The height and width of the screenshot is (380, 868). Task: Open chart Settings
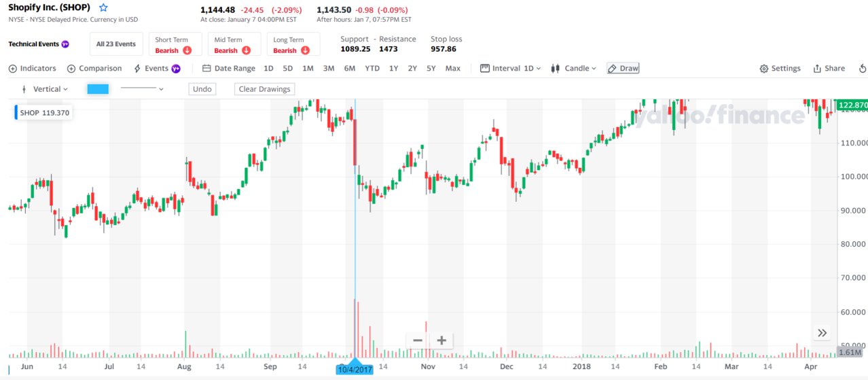coord(780,69)
